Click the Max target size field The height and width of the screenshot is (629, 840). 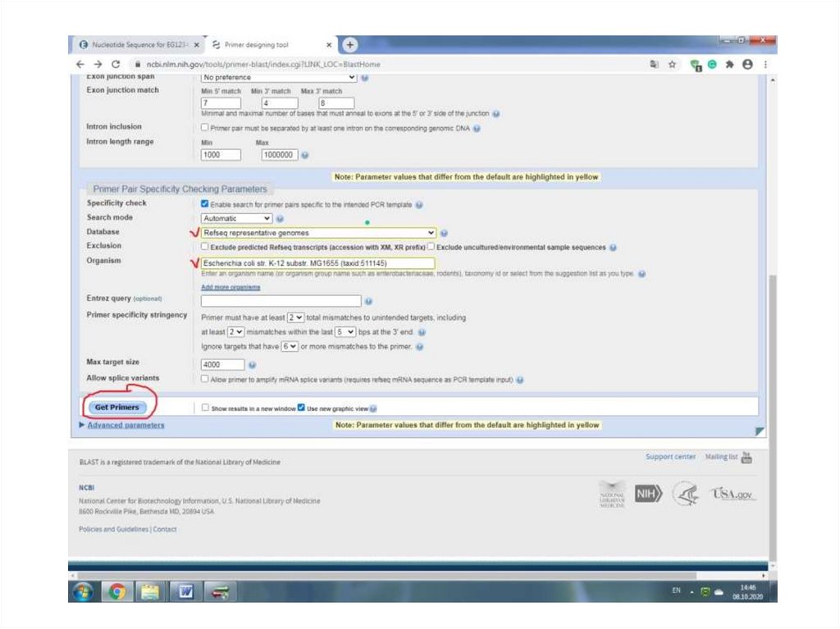(x=223, y=365)
